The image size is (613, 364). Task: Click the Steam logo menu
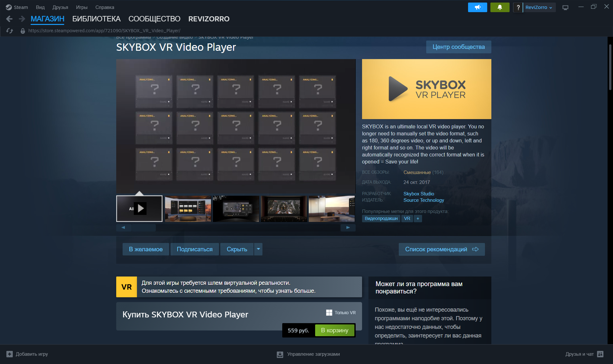point(17,7)
